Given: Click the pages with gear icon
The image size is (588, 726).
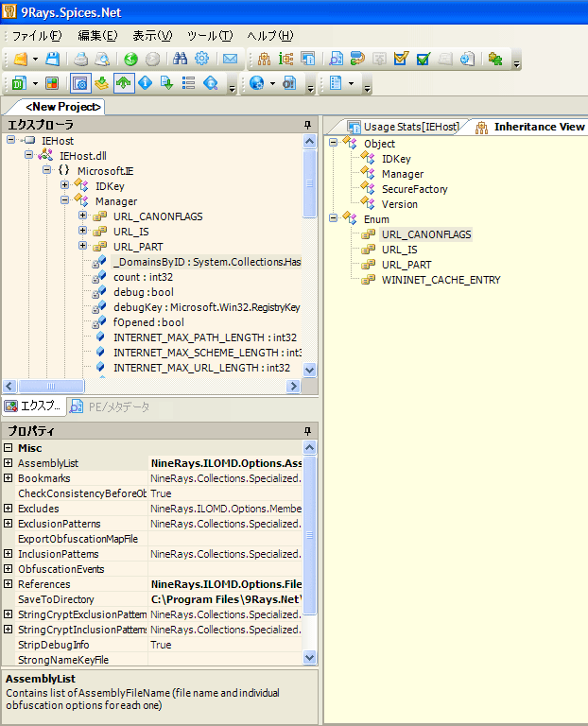Looking at the screenshot, I should tap(467, 60).
